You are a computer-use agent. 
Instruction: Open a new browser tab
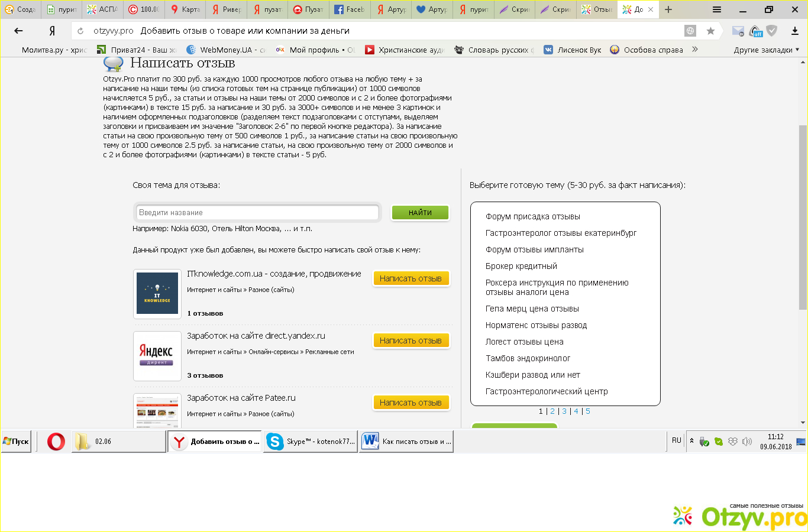click(x=668, y=9)
